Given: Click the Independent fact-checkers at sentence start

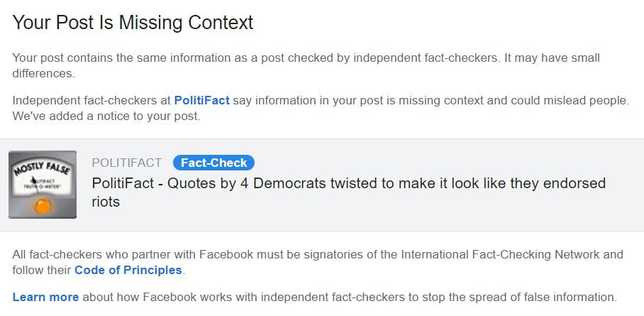Looking at the screenshot, I should tap(91, 100).
